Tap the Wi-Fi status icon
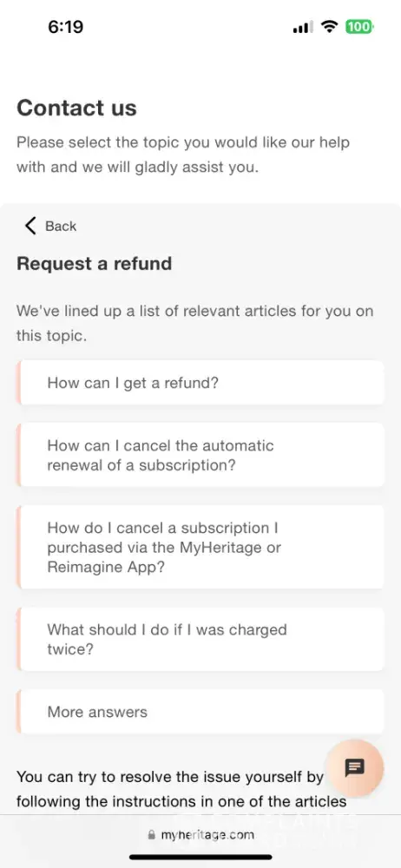 (330, 27)
